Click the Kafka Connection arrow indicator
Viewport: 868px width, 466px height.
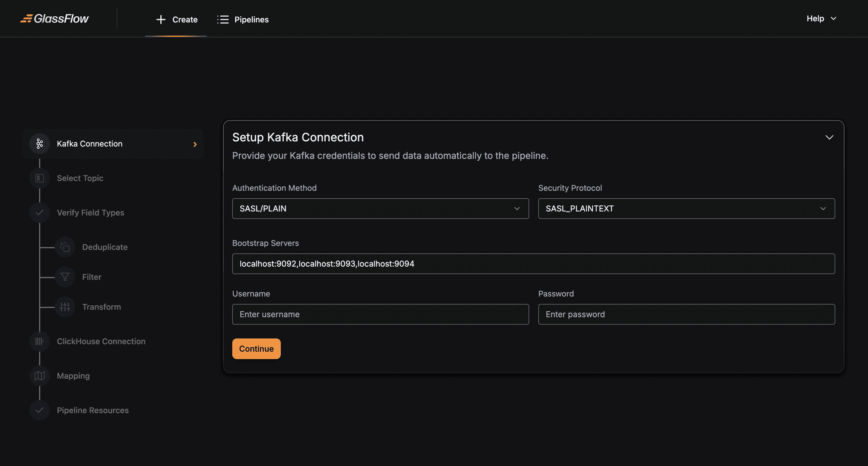point(195,144)
